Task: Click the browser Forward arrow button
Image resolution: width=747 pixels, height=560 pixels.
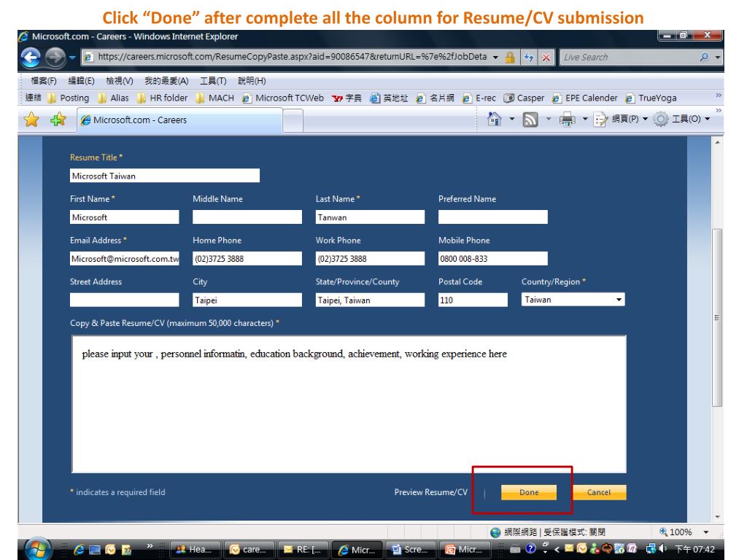Action: [55, 58]
